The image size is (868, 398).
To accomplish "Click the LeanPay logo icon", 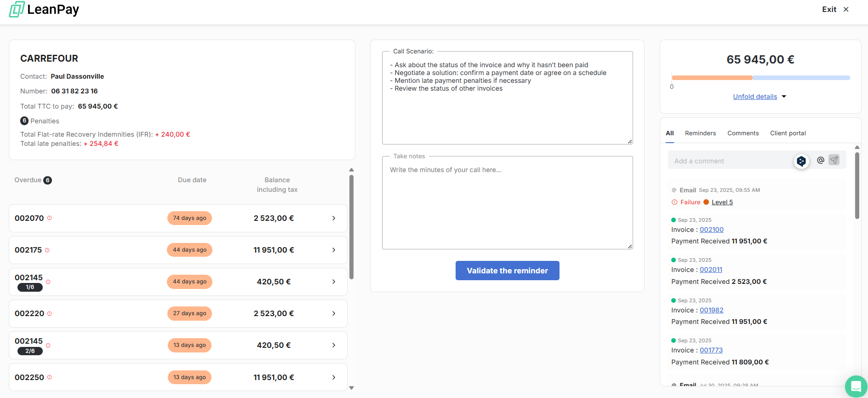I will 17,9.
